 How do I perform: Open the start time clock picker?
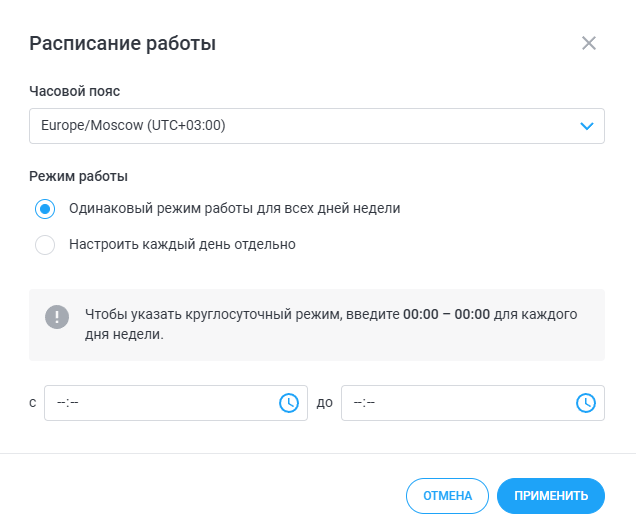click(288, 403)
